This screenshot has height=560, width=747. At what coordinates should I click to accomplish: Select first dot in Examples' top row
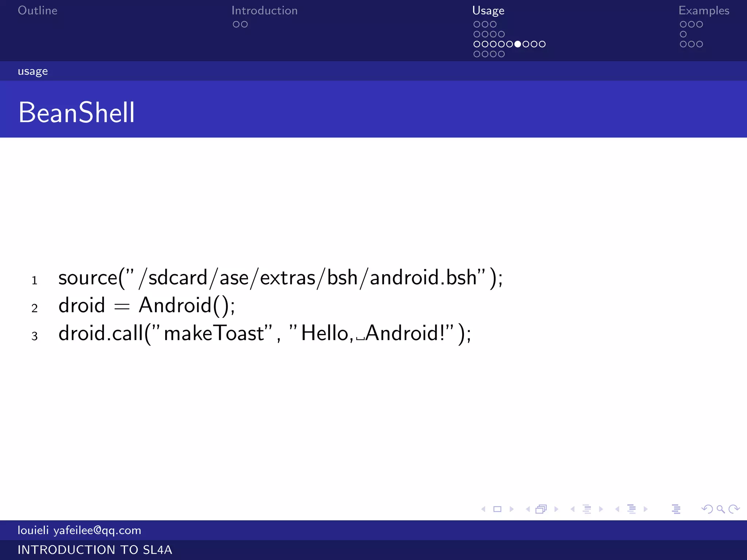[683, 24]
